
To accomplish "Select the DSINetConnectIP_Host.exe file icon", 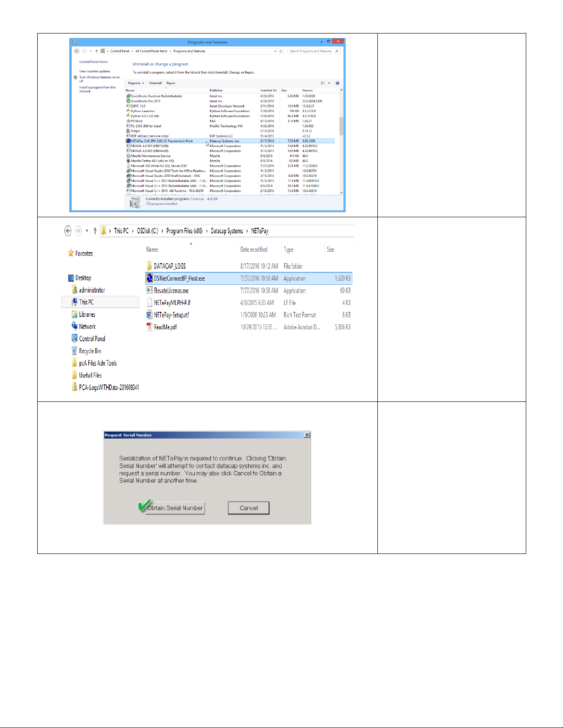I will coord(149,278).
